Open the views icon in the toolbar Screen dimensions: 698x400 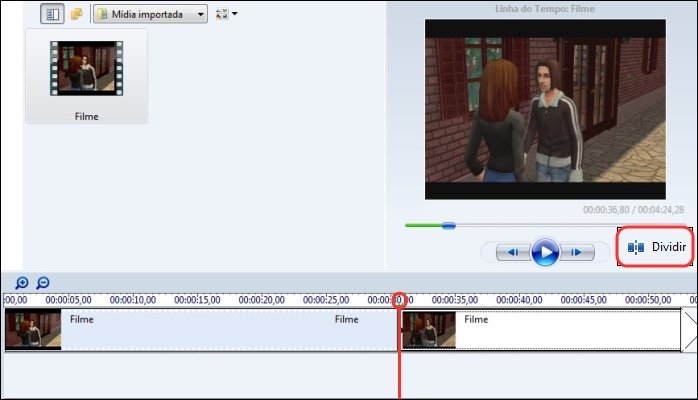coord(222,14)
